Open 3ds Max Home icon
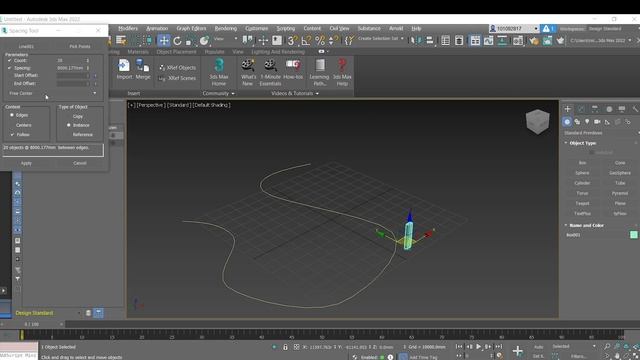 point(219,72)
